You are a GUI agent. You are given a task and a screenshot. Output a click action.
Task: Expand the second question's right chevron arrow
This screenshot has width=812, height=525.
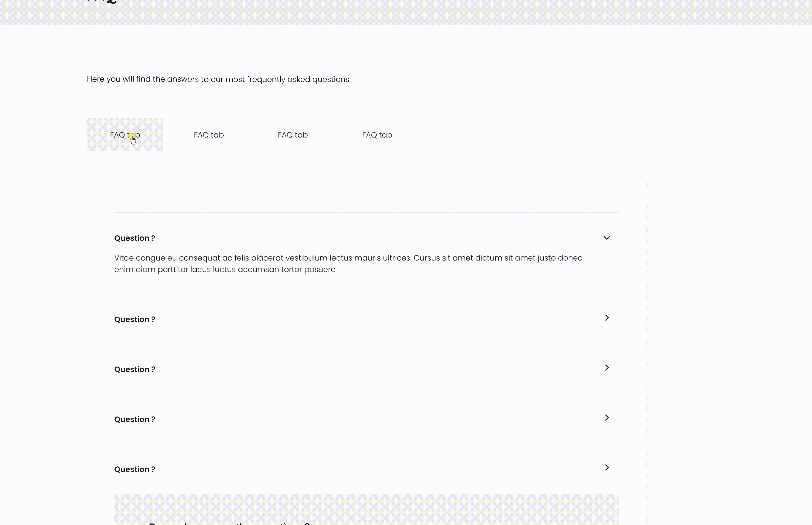[x=607, y=318]
